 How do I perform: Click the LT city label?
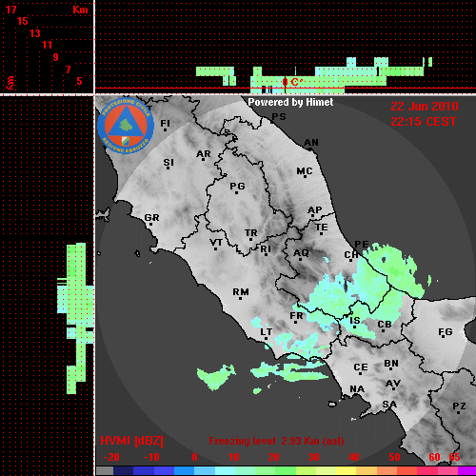click(266, 332)
